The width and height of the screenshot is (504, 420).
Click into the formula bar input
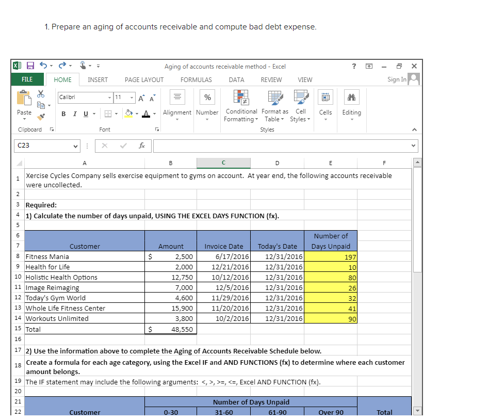pos(281,146)
